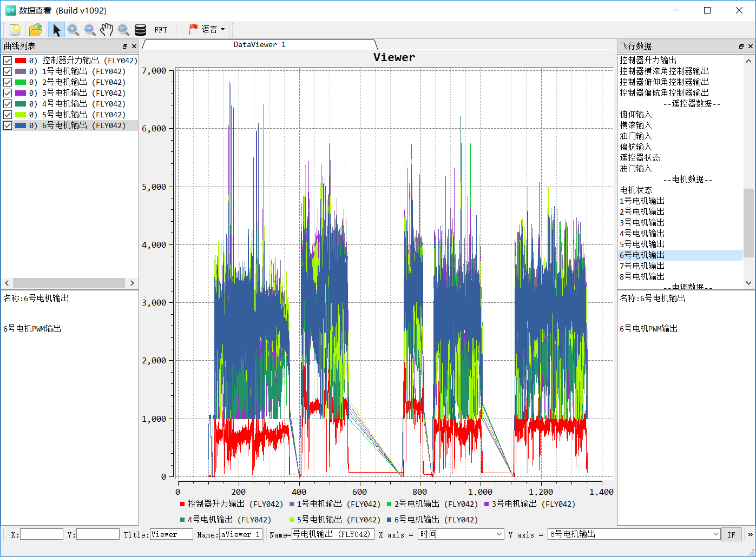This screenshot has height=557, width=756.
Task: Activate the zoom in magnifier tool
Action: (x=73, y=30)
